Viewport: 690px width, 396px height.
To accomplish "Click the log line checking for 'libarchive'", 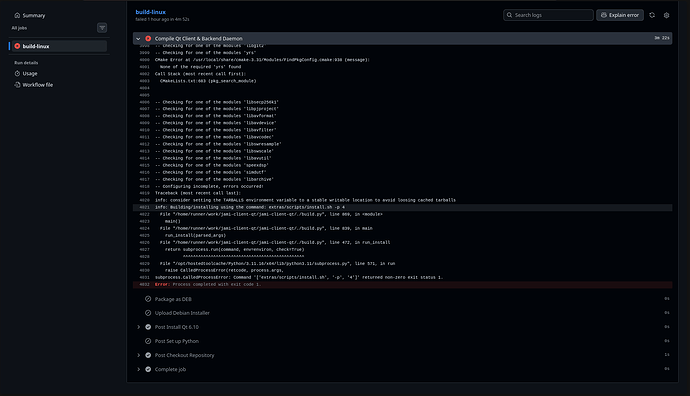I will click(x=214, y=180).
